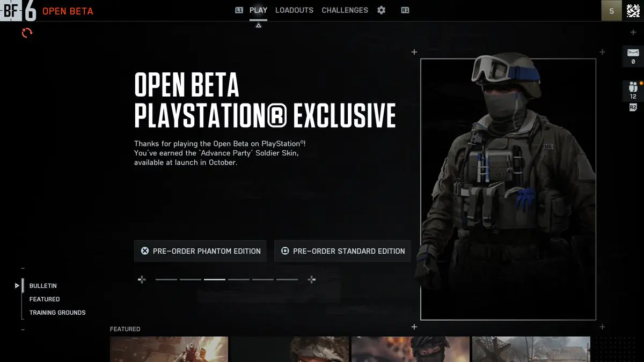Image resolution: width=644 pixels, height=362 pixels.
Task: Pre-order the Phantom Edition
Action: [x=200, y=250]
